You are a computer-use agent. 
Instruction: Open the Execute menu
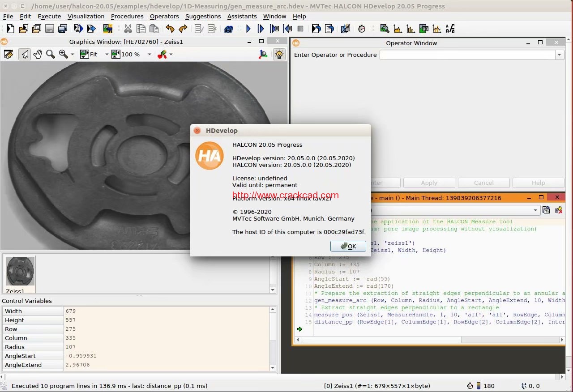(49, 16)
